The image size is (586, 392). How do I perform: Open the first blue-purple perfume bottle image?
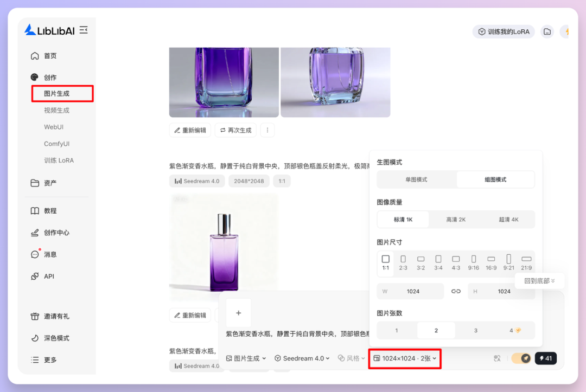pyautogui.click(x=224, y=82)
